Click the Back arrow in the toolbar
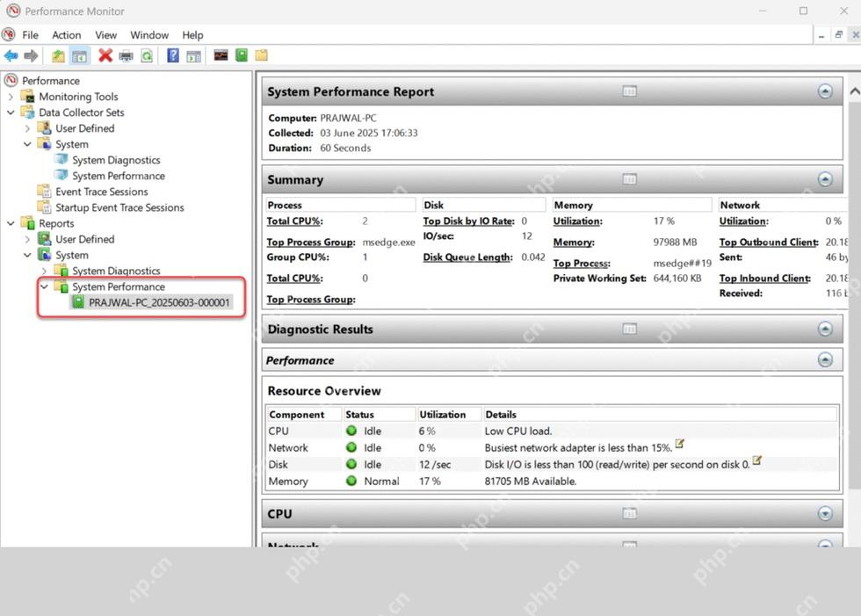861x616 pixels. tap(11, 55)
